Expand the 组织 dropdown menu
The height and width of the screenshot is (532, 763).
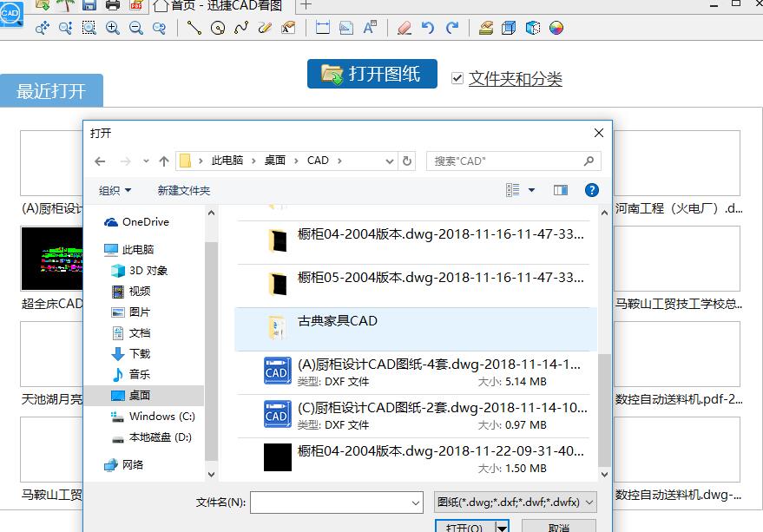pyautogui.click(x=115, y=190)
